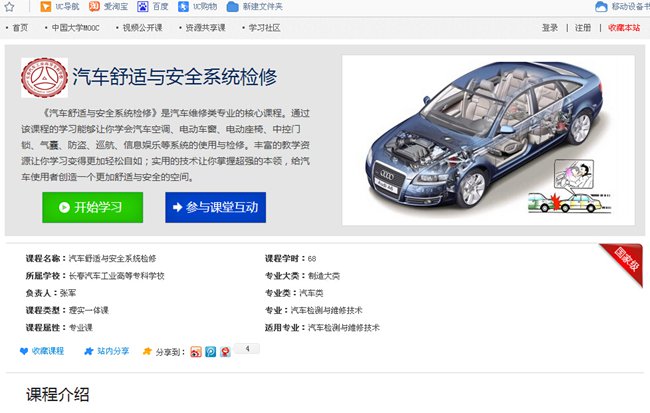Open the 爱淘宝 bookmark

pyautogui.click(x=110, y=7)
